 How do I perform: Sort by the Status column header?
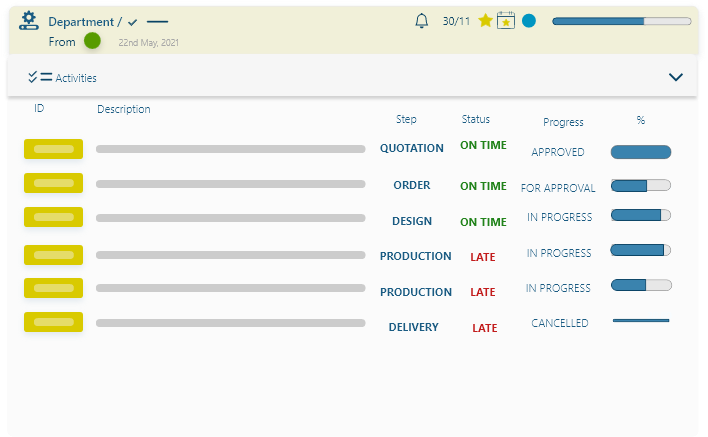coord(476,120)
